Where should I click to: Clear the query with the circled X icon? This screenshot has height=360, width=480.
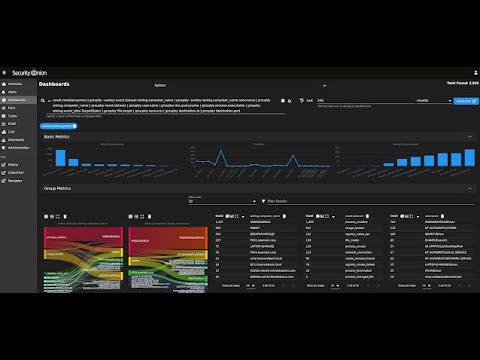pyautogui.click(x=283, y=101)
